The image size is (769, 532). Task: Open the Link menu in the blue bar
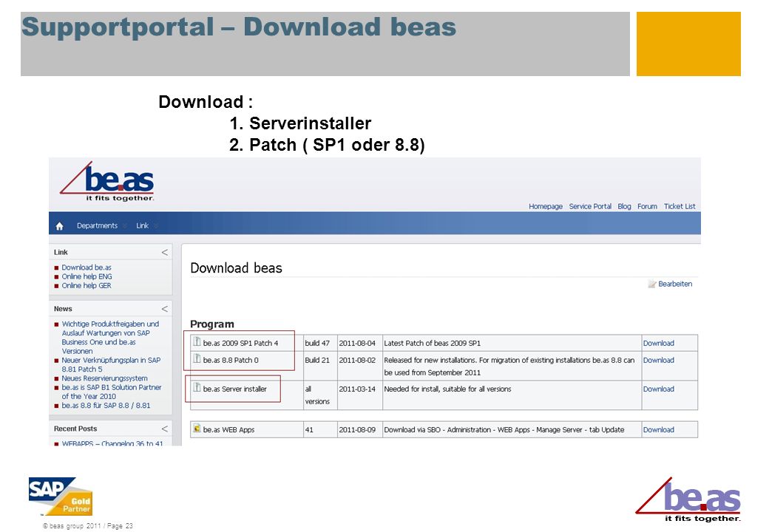142,226
